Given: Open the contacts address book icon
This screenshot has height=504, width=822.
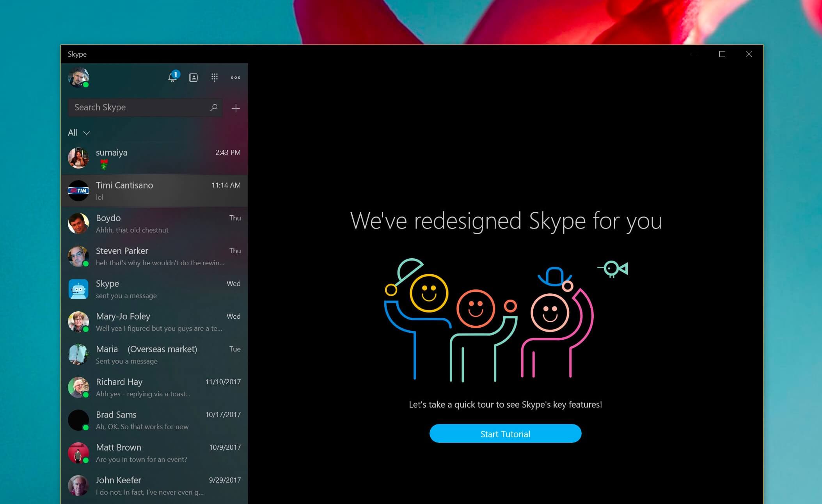Looking at the screenshot, I should [x=194, y=78].
